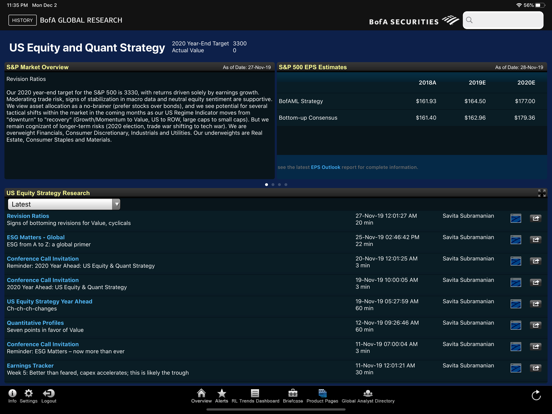Share the 19-Nov-19 10:00:05 Conference Call Invitation

[535, 283]
